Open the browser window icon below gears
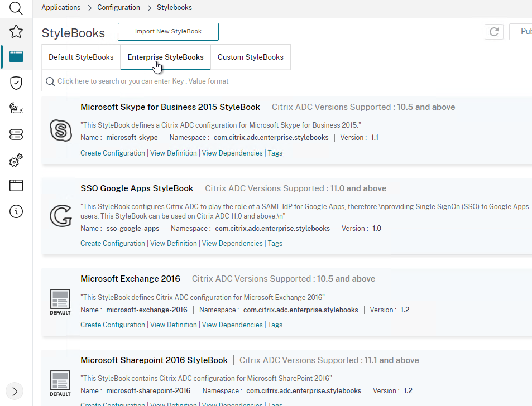Image resolution: width=532 pixels, height=406 pixels. click(16, 185)
